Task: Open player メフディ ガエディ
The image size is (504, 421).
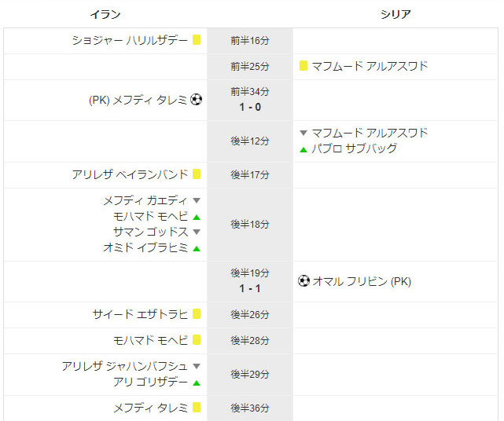Action: 145,200
